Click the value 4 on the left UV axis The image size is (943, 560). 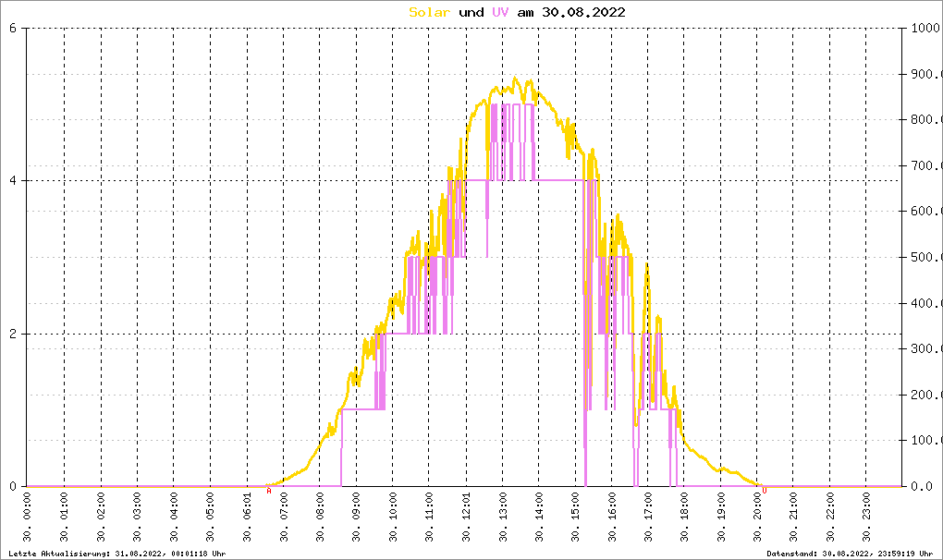[x=12, y=181]
